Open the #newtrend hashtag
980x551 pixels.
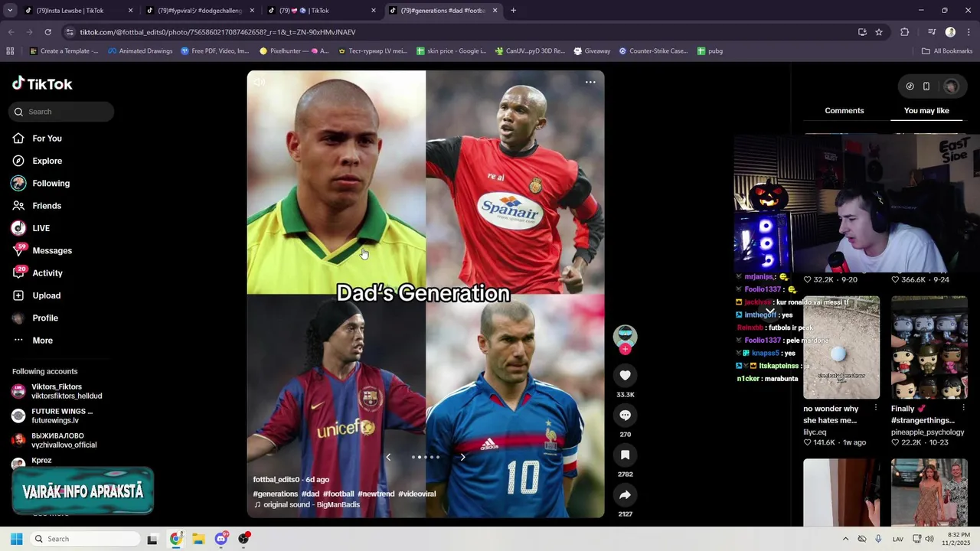376,494
